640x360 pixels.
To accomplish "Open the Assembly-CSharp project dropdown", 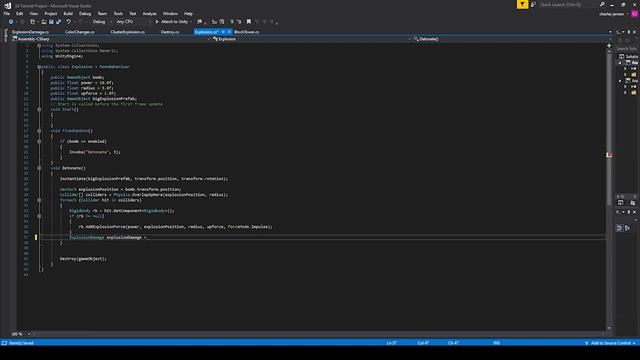I will coord(111,39).
